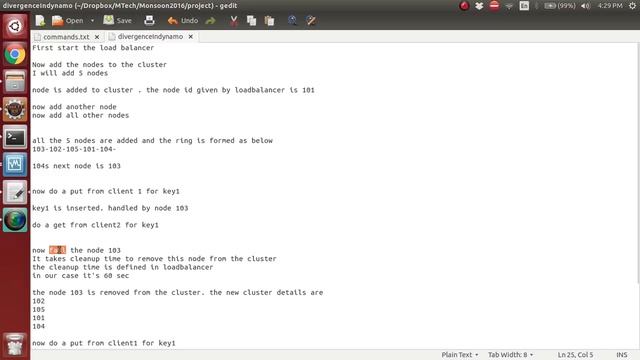Screen dimensions: 640x360
Task: Click 'Now add the nodes to the cluster'
Action: [x=99, y=64]
